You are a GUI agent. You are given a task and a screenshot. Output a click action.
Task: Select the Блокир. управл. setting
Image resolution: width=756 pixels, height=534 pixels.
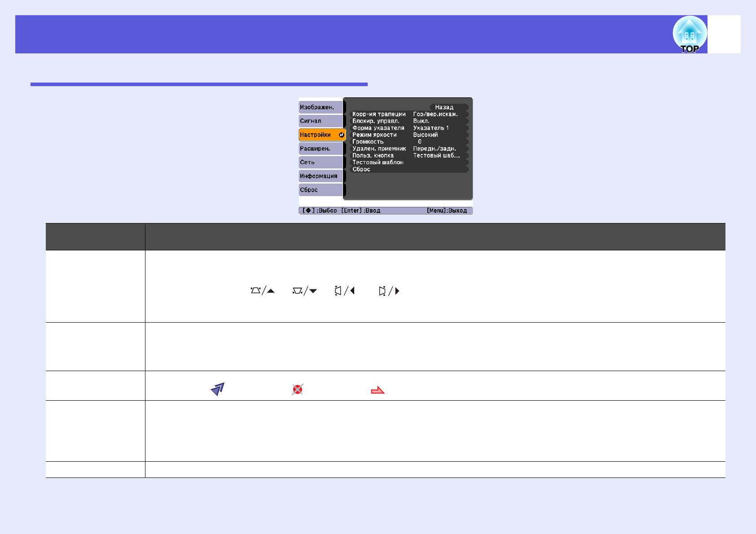click(x=376, y=121)
